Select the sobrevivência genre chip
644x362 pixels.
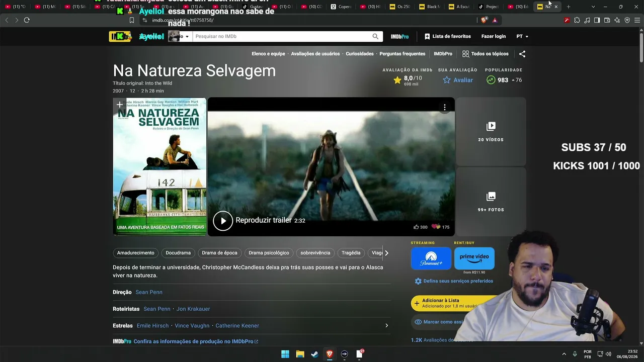pos(315,253)
